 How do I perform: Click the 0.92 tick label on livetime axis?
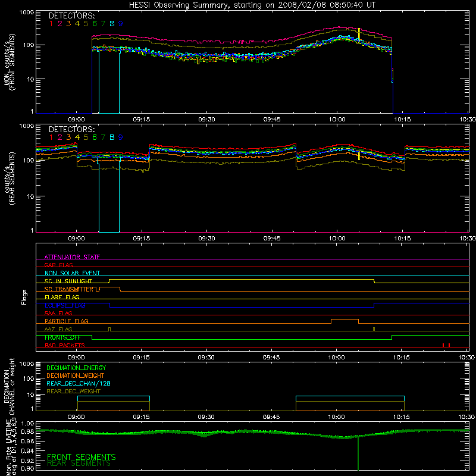point(27,462)
